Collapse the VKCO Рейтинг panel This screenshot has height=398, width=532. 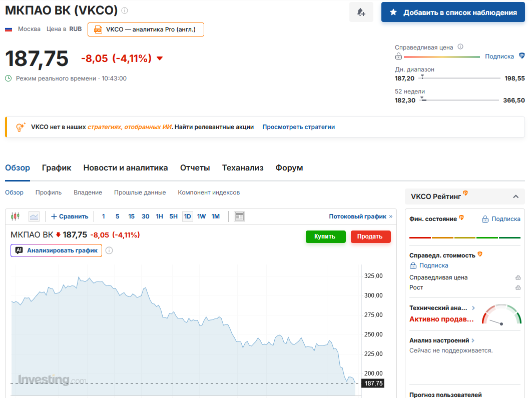click(x=515, y=196)
